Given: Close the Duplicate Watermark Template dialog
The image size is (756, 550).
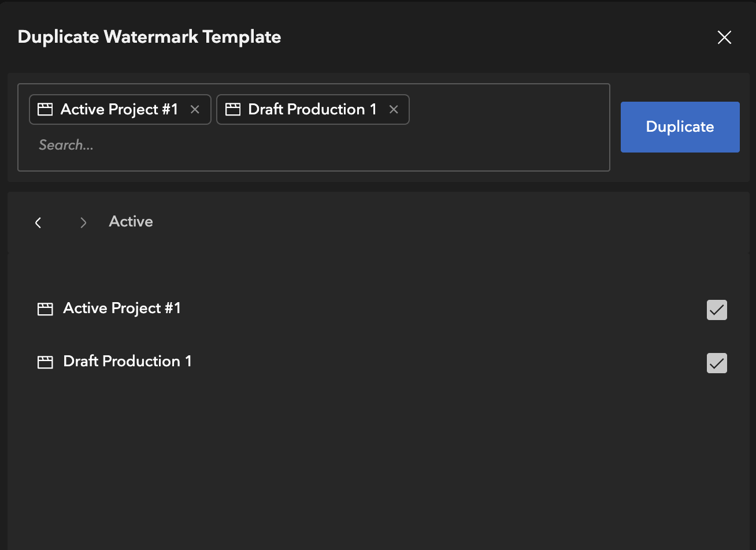Looking at the screenshot, I should click(x=724, y=38).
